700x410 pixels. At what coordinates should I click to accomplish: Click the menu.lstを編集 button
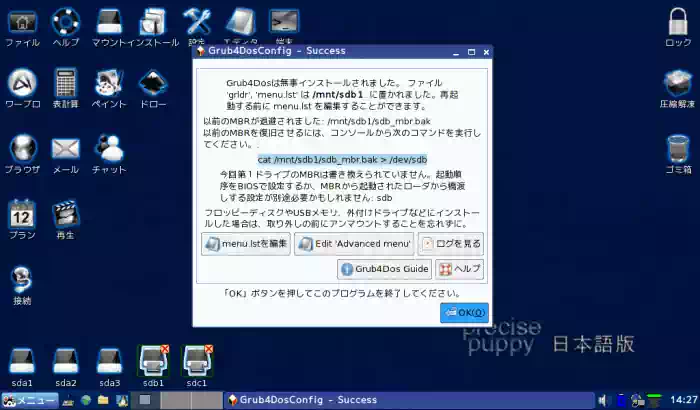[246, 244]
